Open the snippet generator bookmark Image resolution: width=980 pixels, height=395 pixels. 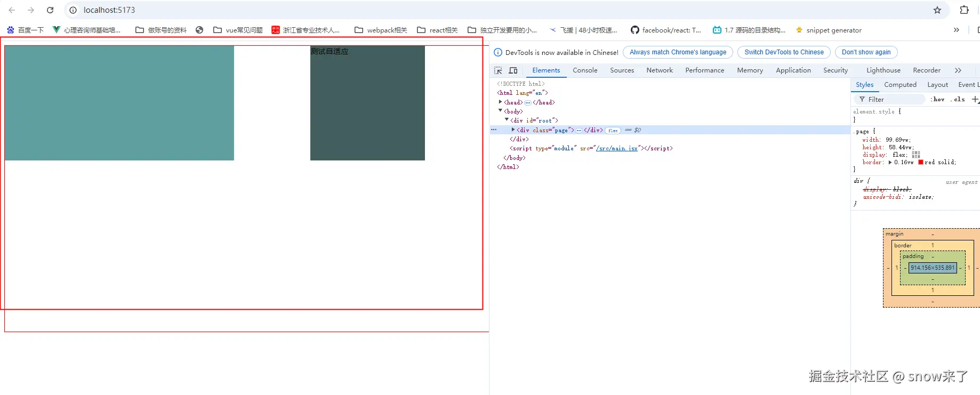coord(828,30)
